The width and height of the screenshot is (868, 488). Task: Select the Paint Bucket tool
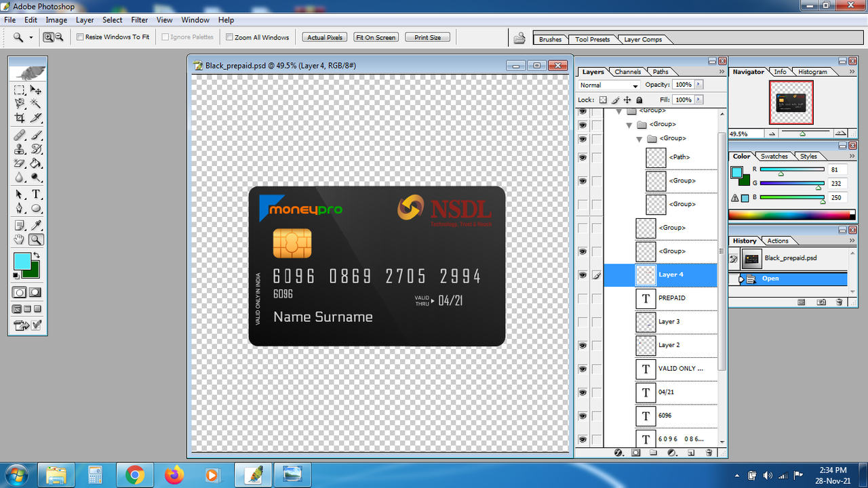tap(36, 163)
